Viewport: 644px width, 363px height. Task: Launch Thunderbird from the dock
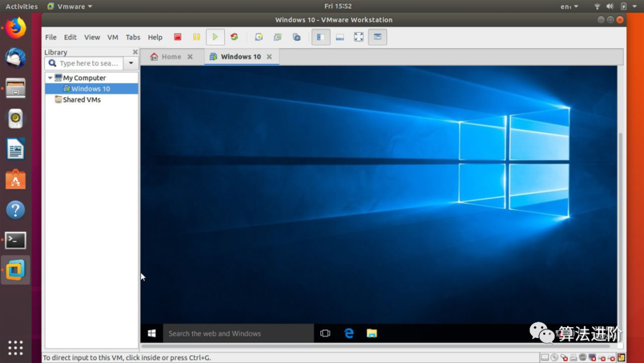pyautogui.click(x=16, y=58)
